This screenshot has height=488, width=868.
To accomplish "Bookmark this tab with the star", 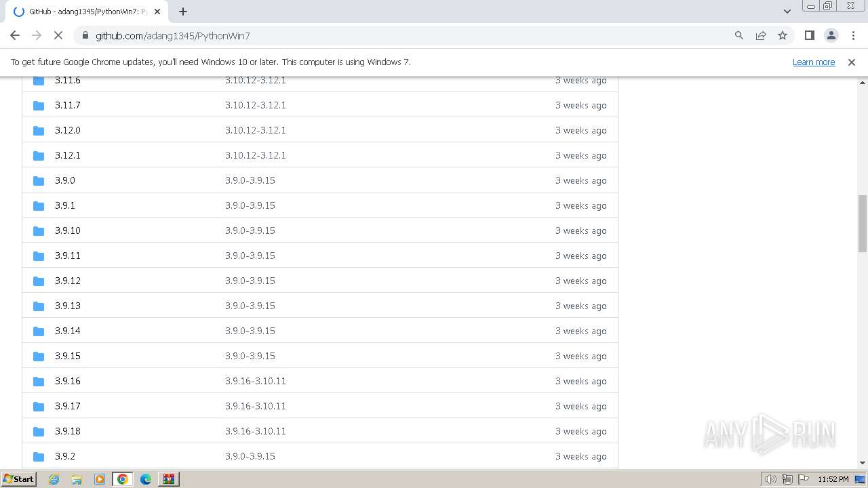I will (783, 35).
